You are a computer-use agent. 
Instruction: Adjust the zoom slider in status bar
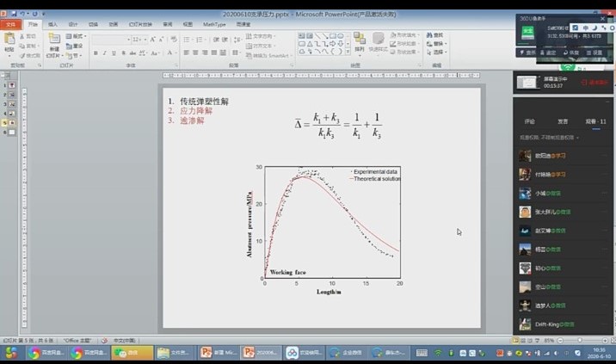[580, 341]
